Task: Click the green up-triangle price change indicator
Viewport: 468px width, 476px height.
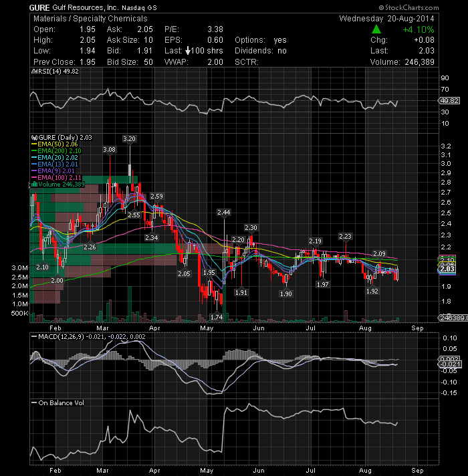Action: click(x=376, y=29)
